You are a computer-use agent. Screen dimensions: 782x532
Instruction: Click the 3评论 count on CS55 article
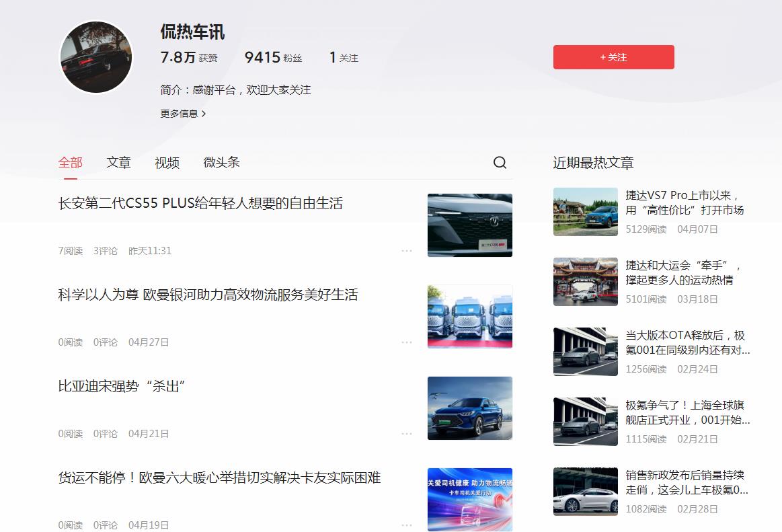106,250
